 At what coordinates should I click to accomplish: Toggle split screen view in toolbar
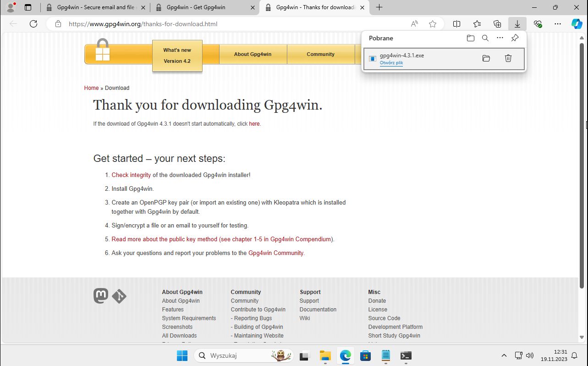(x=456, y=24)
